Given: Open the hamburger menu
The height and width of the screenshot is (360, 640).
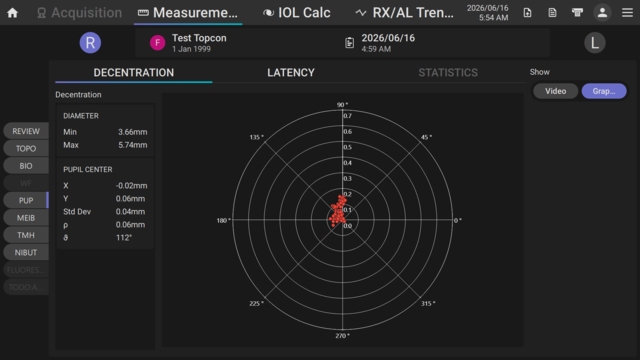Looking at the screenshot, I should [627, 13].
